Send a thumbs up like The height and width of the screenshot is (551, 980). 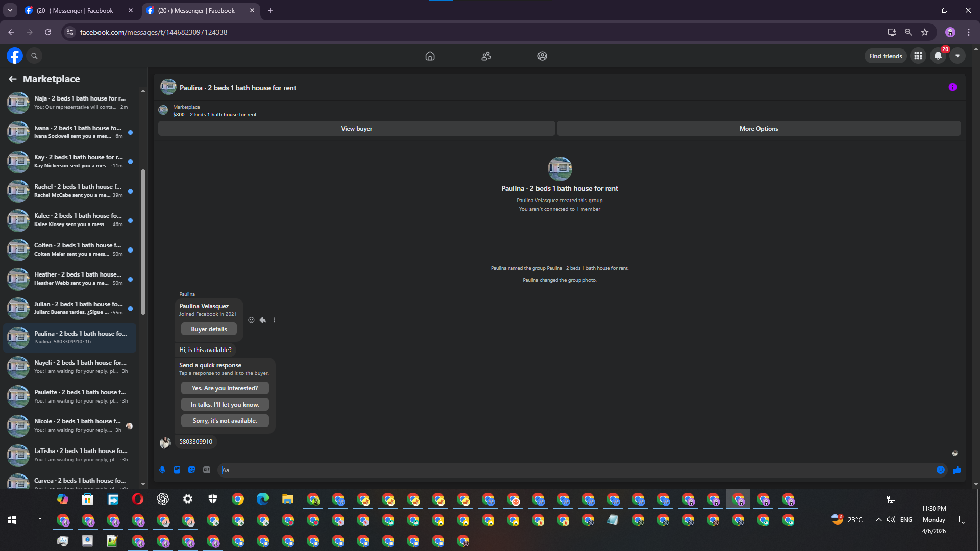click(957, 470)
